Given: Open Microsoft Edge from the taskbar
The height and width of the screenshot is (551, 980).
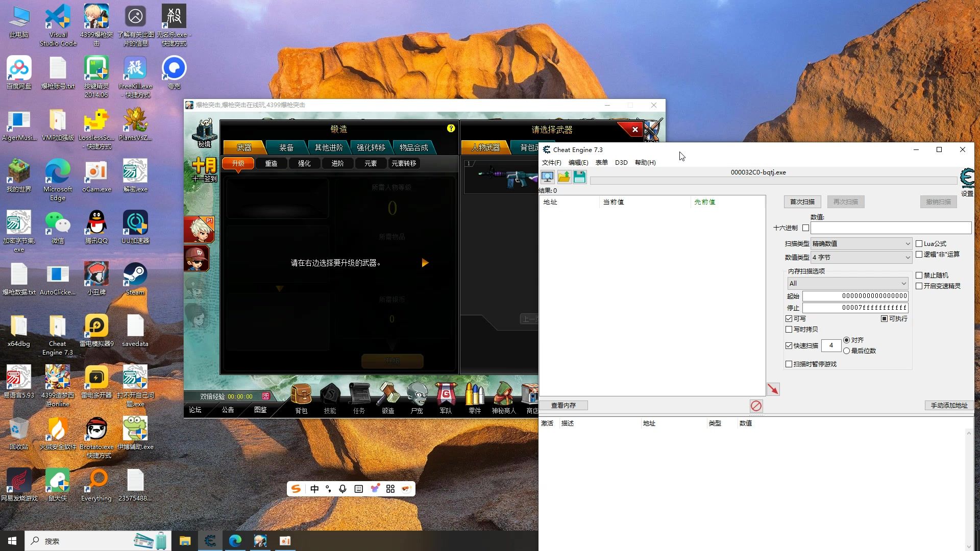Looking at the screenshot, I should coord(235,541).
